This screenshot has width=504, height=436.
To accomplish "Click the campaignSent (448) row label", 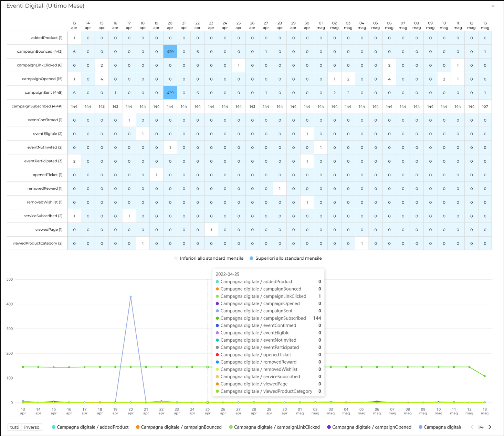I will (44, 93).
